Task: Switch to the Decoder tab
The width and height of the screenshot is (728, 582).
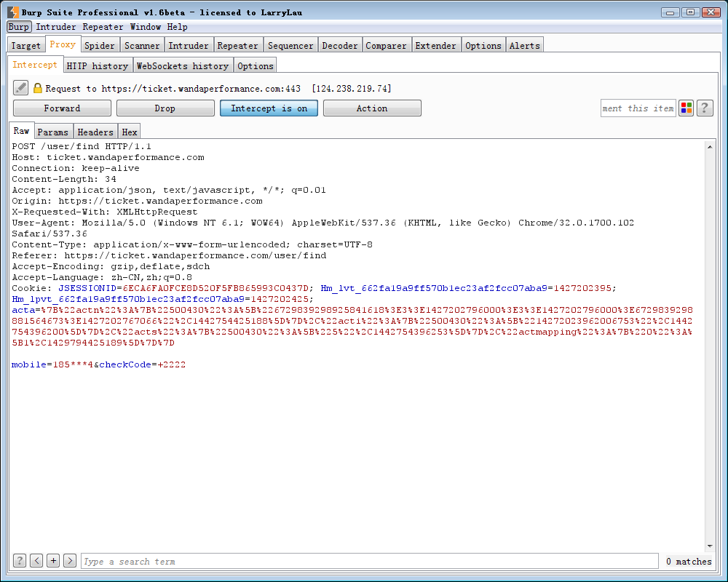Action: pyautogui.click(x=340, y=46)
